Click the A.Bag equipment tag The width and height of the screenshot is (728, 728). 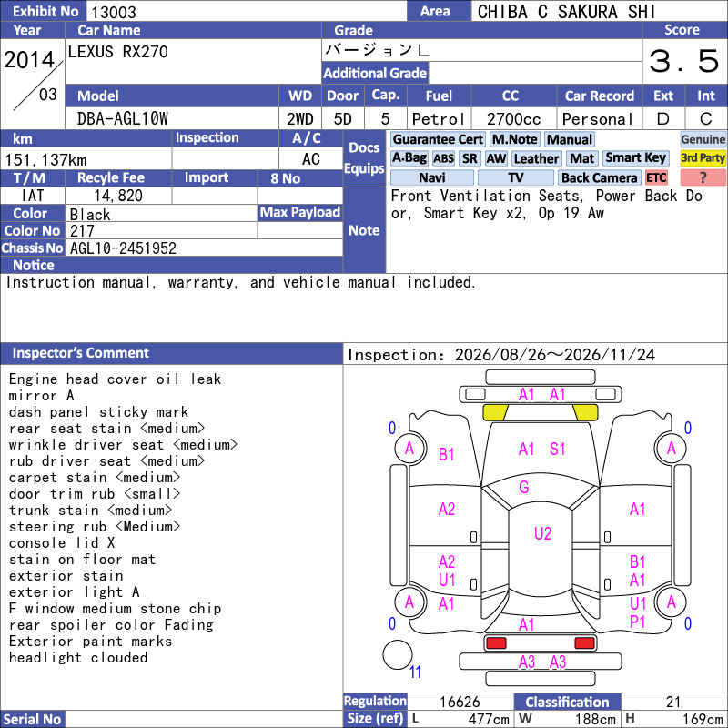click(x=409, y=158)
